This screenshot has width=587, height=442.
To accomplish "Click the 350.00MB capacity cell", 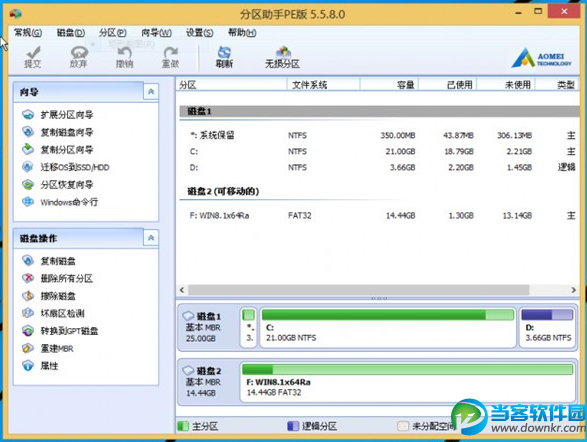I will pos(398,135).
